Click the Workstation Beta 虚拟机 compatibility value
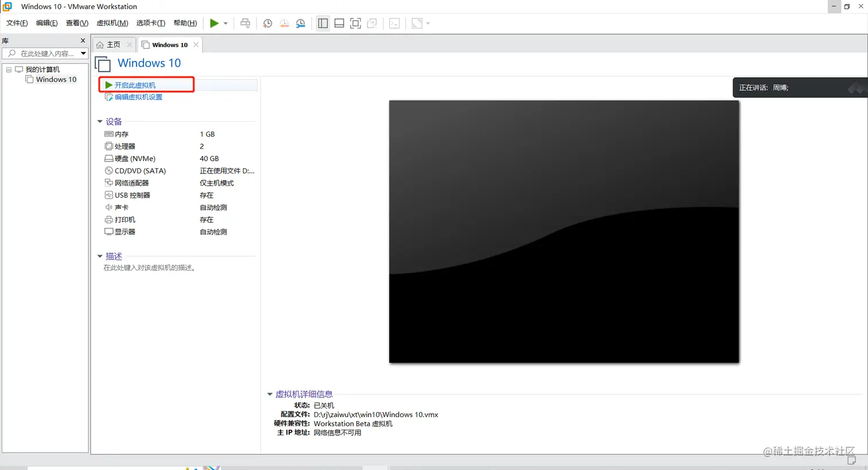Screen dimensions: 868x470 353,424
